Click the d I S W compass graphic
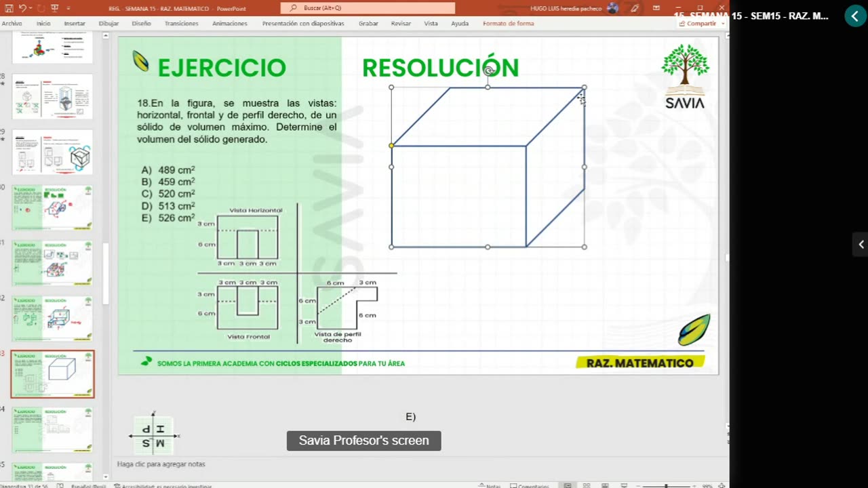Viewport: 868px width, 488px height. tap(153, 436)
